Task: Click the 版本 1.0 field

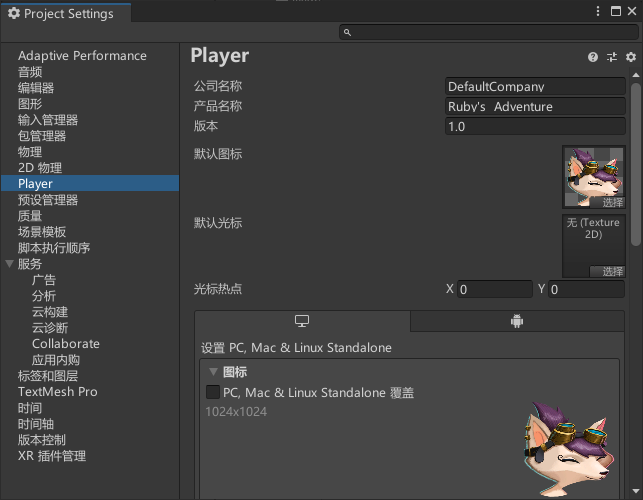Action: (535, 126)
